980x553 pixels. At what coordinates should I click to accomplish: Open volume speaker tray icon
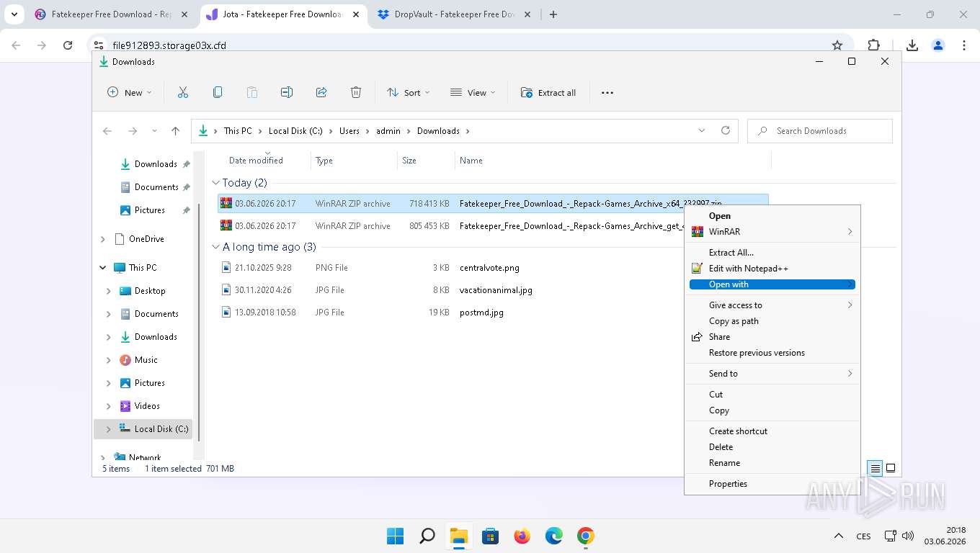pyautogui.click(x=908, y=536)
